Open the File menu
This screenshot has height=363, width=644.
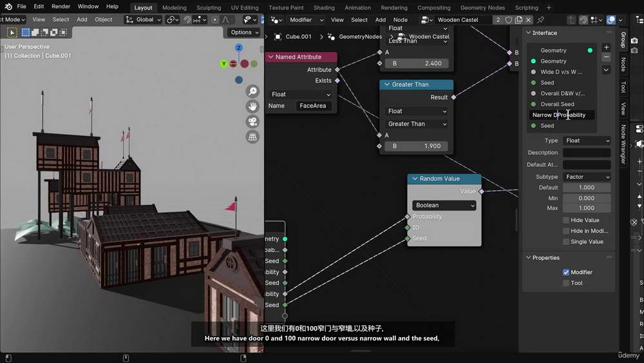21,6
